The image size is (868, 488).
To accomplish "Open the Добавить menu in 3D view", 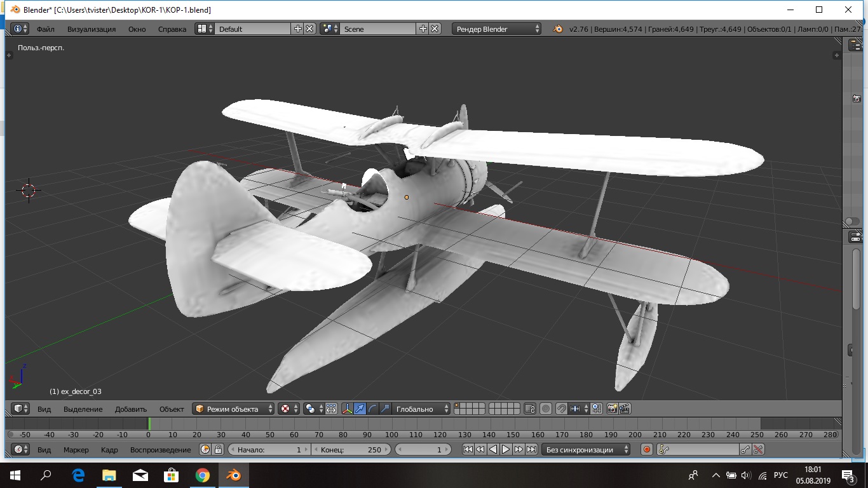I will [131, 409].
